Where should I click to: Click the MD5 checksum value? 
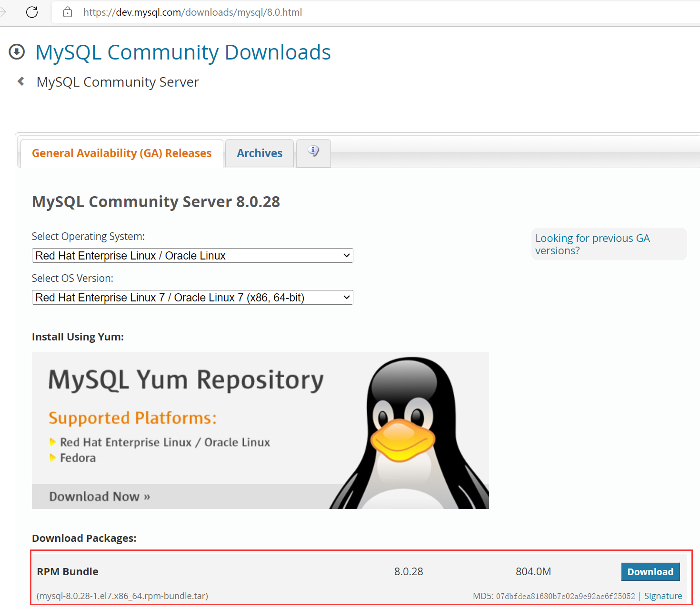point(566,596)
